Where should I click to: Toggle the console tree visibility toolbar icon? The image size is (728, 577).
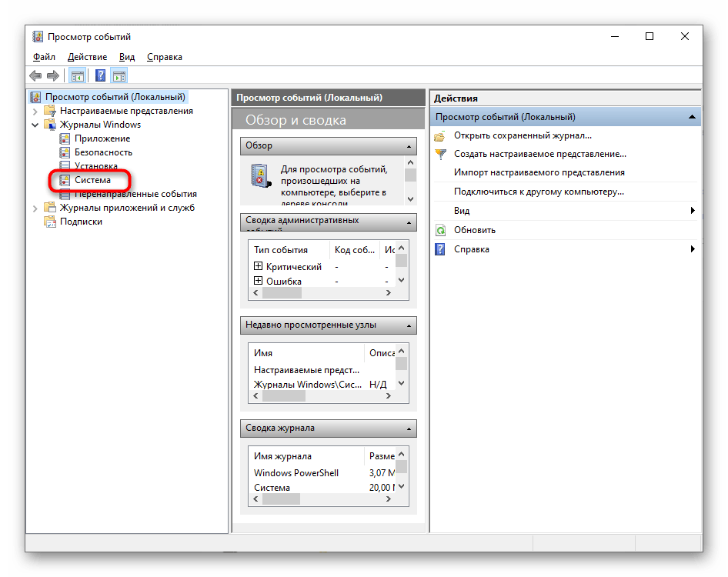[76, 75]
